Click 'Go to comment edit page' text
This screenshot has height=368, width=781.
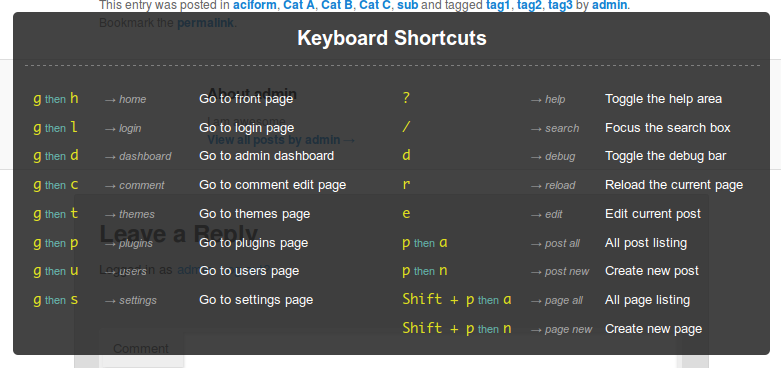(272, 185)
